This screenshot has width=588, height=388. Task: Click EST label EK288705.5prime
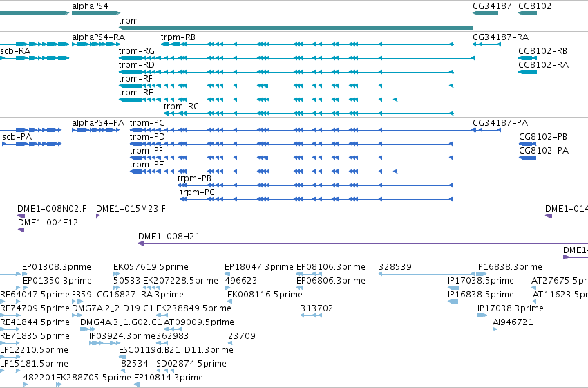pyautogui.click(x=93, y=378)
